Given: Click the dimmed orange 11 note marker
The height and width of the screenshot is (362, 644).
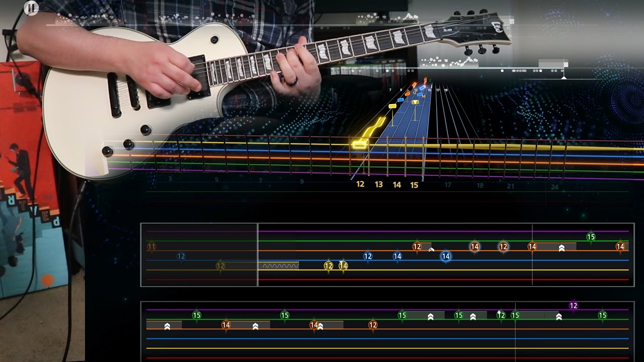Looking at the screenshot, I should 151,247.
